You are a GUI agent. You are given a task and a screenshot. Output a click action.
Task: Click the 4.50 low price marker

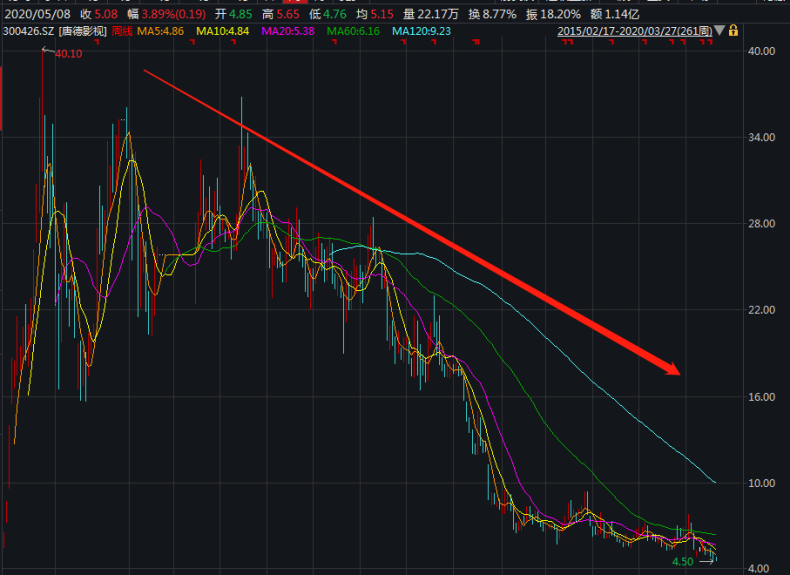(683, 562)
